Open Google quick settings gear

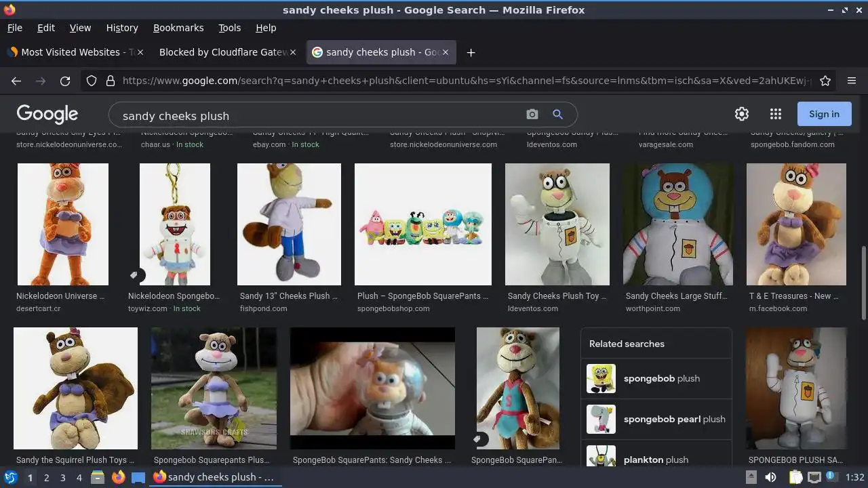[742, 114]
